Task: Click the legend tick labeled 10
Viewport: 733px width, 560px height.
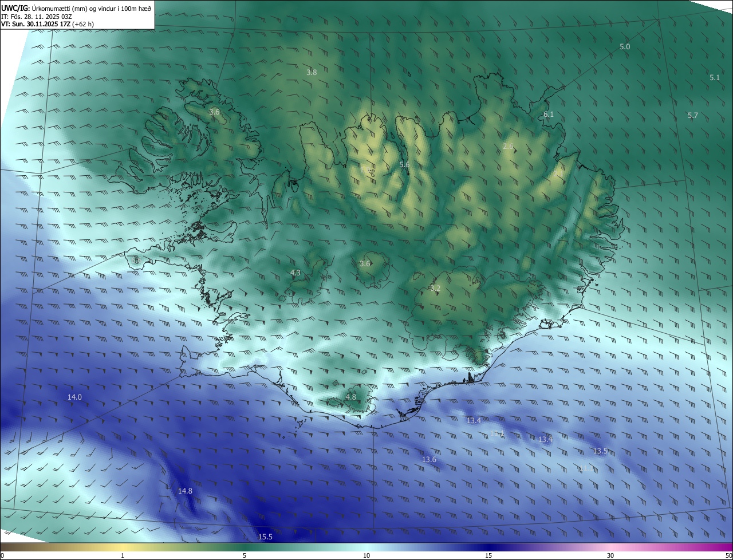Action: (x=366, y=555)
